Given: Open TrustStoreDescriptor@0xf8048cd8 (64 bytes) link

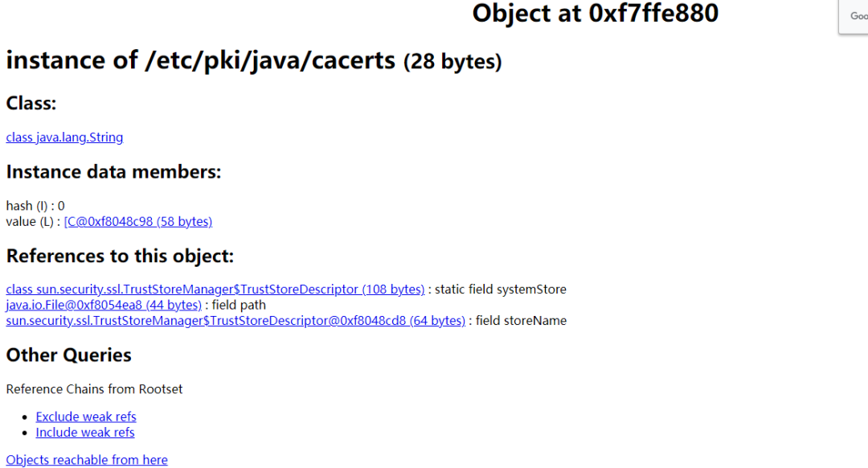Looking at the screenshot, I should 235,321.
